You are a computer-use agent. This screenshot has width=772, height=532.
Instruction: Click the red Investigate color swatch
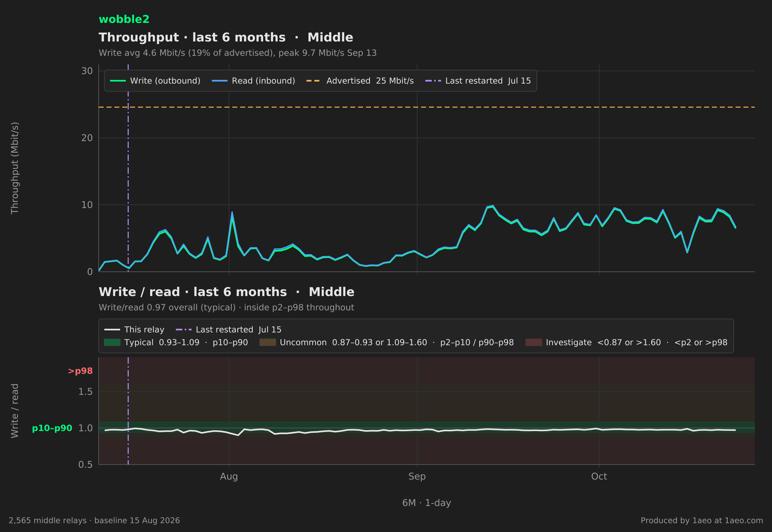coord(534,343)
